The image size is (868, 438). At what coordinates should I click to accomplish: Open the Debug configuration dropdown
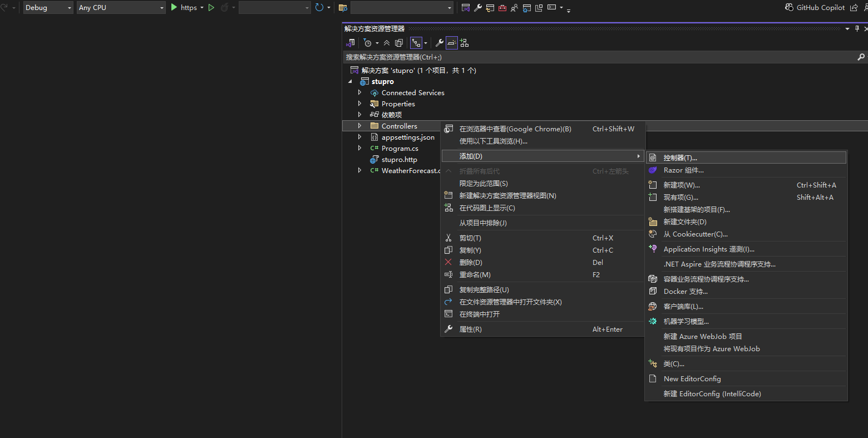48,7
